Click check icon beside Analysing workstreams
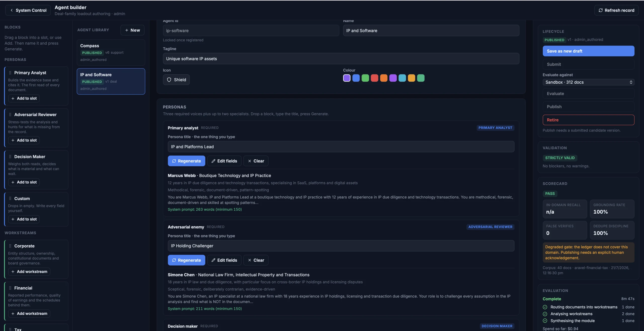This screenshot has width=644, height=331. (545, 314)
